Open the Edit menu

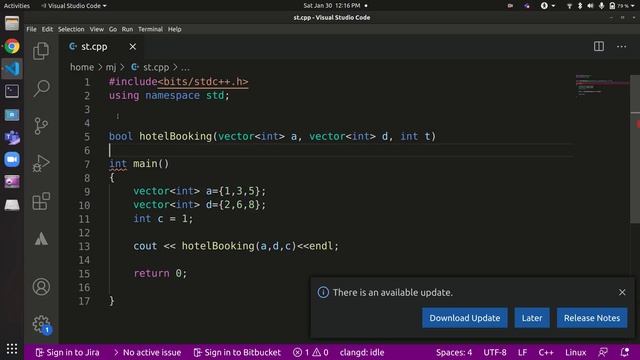[47, 29]
